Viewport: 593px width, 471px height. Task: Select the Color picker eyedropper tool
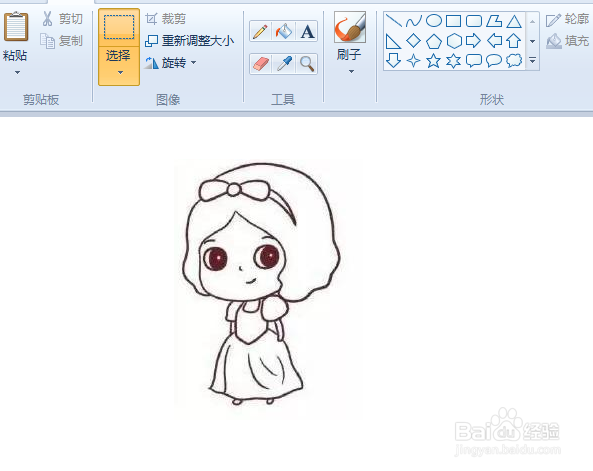pyautogui.click(x=284, y=64)
